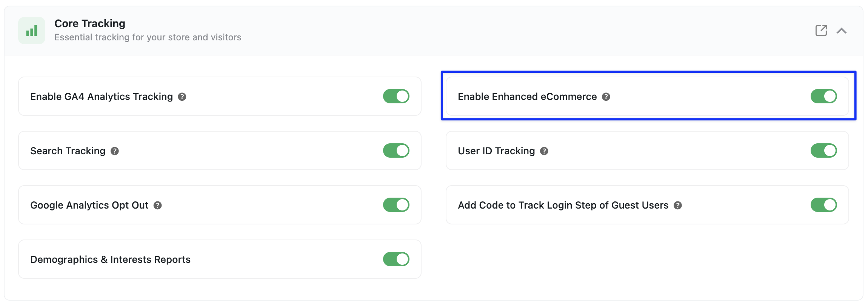Disable the Enable Enhanced eCommerce switch
Screen dimensions: 868x304
tap(824, 96)
